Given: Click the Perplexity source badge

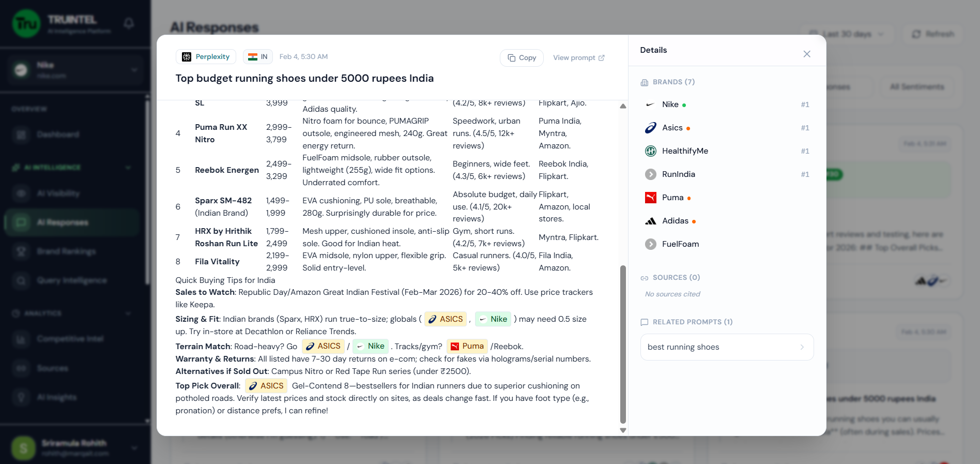Looking at the screenshot, I should [206, 57].
